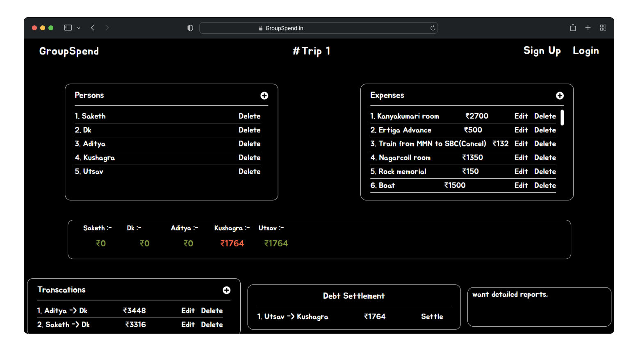638x364 pixels.
Task: Add a new person with plus icon
Action: click(264, 96)
